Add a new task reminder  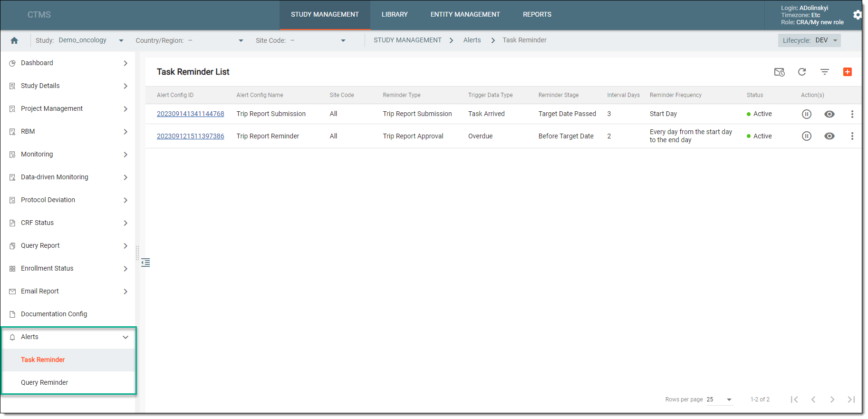point(848,72)
